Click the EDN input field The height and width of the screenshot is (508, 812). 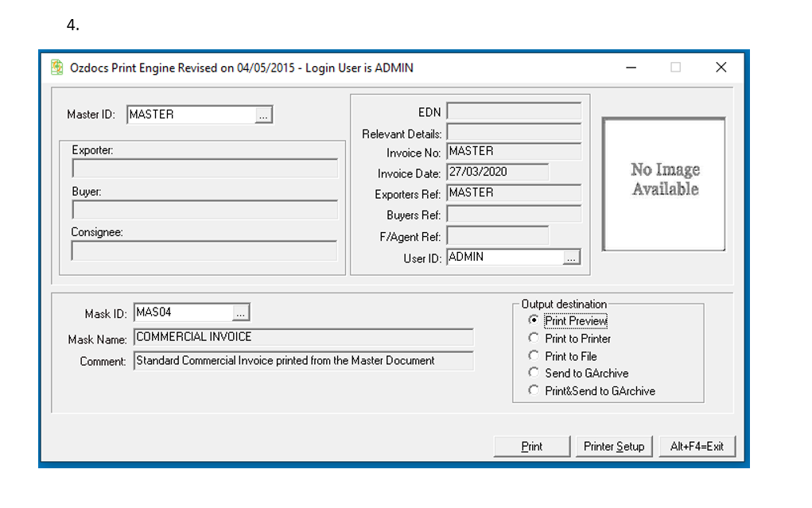click(514, 111)
